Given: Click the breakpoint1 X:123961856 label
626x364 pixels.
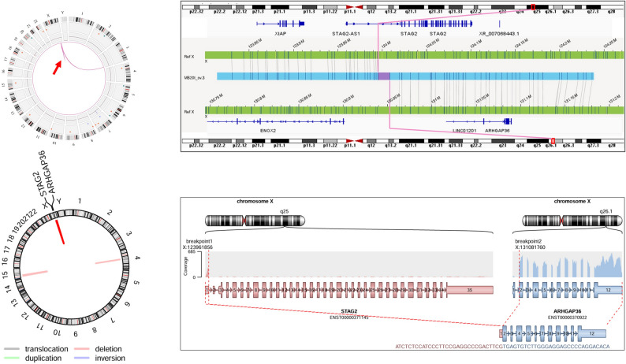Looking at the screenshot, I should click(x=198, y=244).
